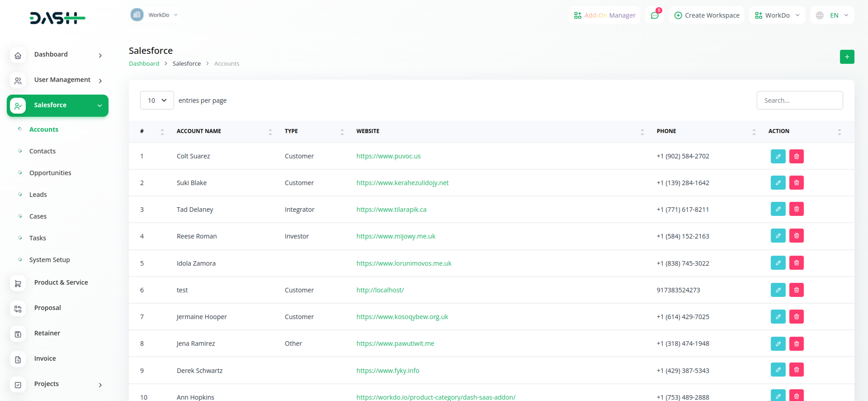
Task: Open Leads in the sidebar
Action: pyautogui.click(x=38, y=195)
